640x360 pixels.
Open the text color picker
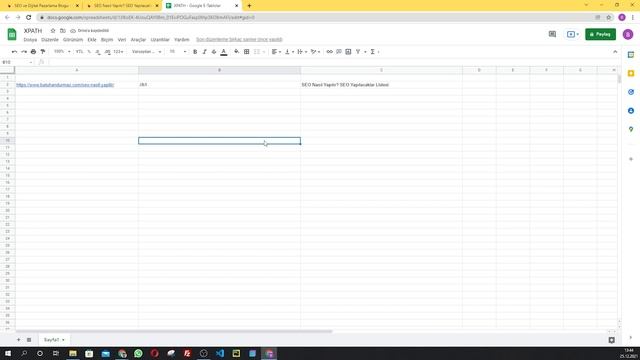point(224,52)
